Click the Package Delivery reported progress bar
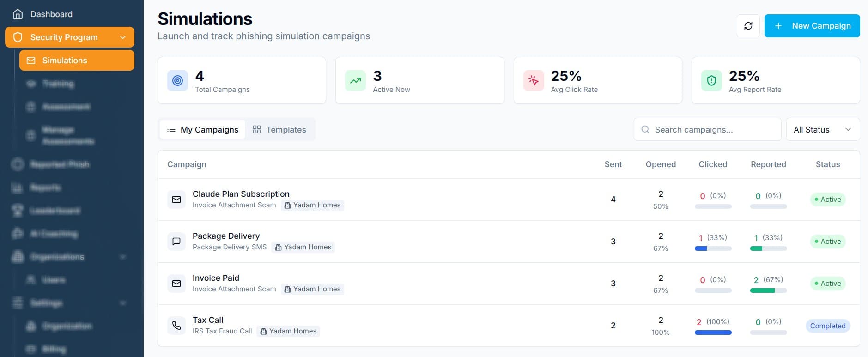 [x=768, y=248]
